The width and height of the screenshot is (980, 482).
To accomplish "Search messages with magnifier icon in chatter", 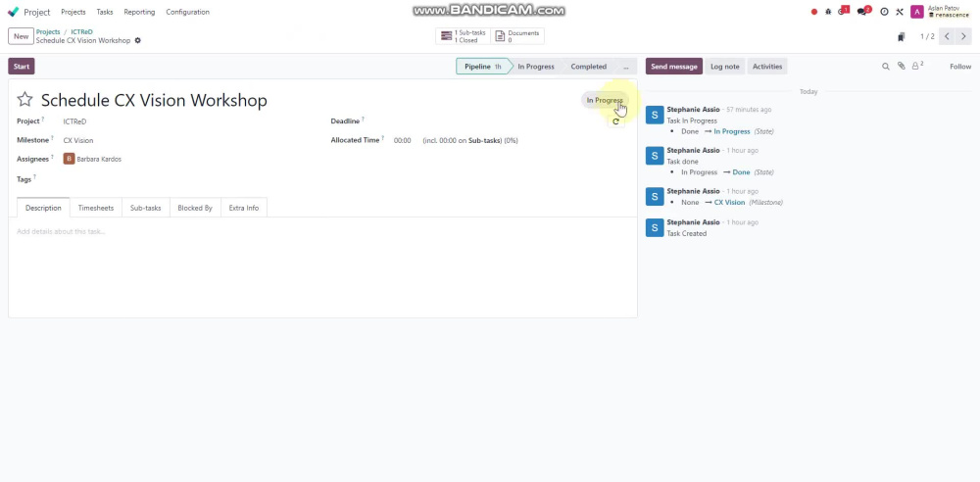I will [x=886, y=67].
